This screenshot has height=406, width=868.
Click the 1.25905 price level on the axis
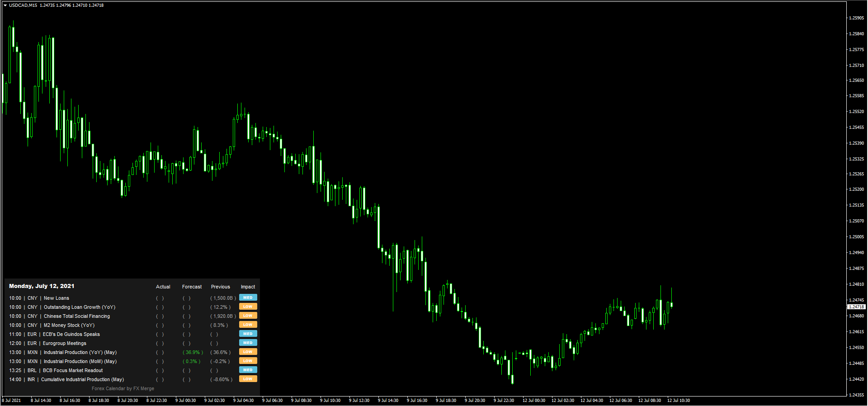[x=857, y=18]
